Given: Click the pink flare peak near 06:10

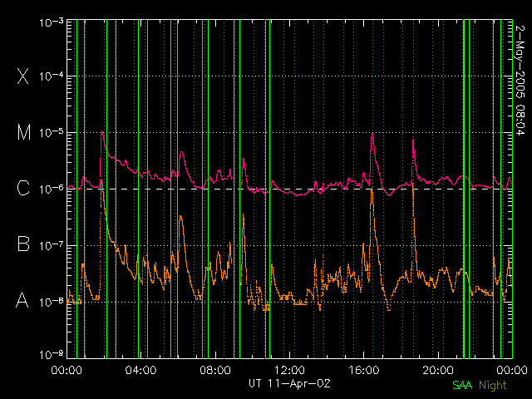Looking at the screenshot, I should pos(182,153).
